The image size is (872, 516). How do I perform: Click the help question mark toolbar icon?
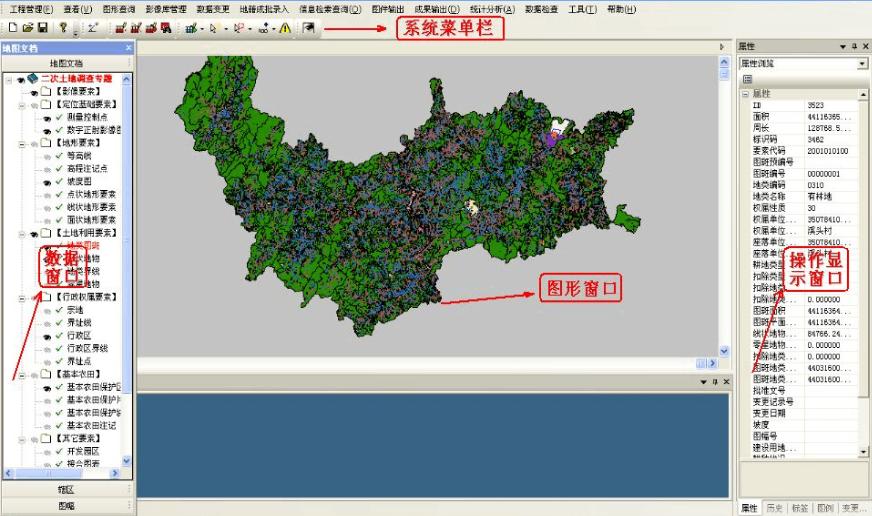(x=63, y=28)
